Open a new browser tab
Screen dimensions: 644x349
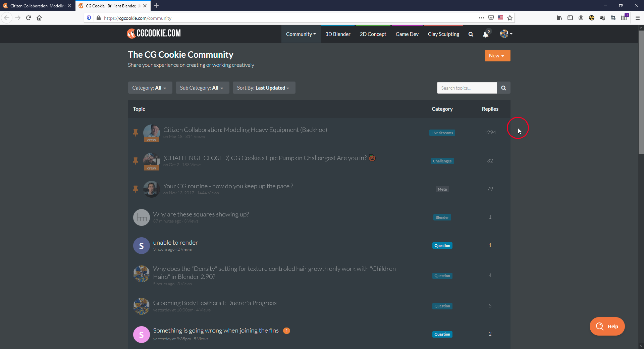point(156,5)
